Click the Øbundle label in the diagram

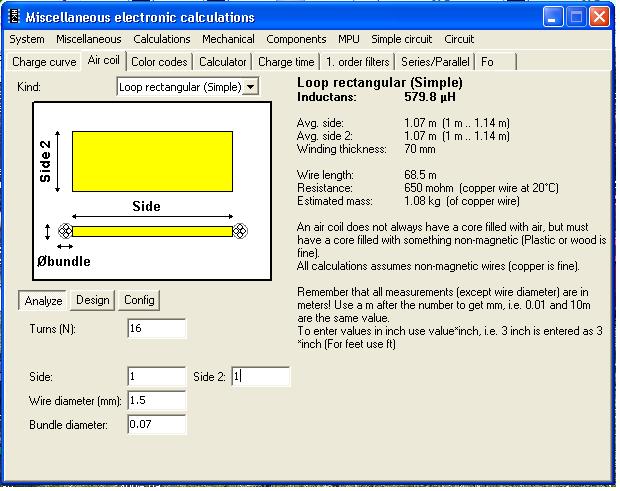tap(64, 261)
